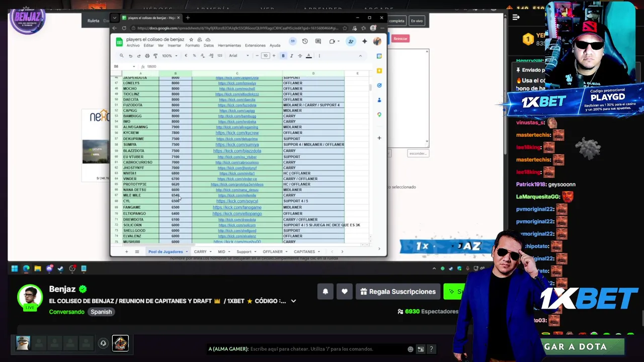Open Archivo menu
The height and width of the screenshot is (362, 644).
click(133, 46)
